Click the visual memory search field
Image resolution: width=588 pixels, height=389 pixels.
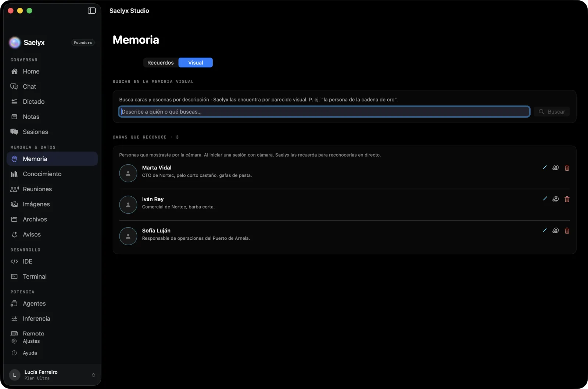pos(324,112)
